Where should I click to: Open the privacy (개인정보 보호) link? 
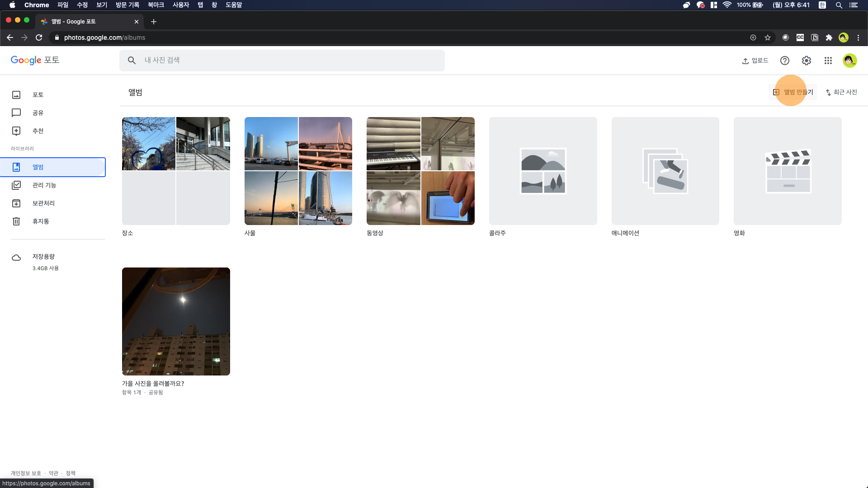pyautogui.click(x=26, y=473)
